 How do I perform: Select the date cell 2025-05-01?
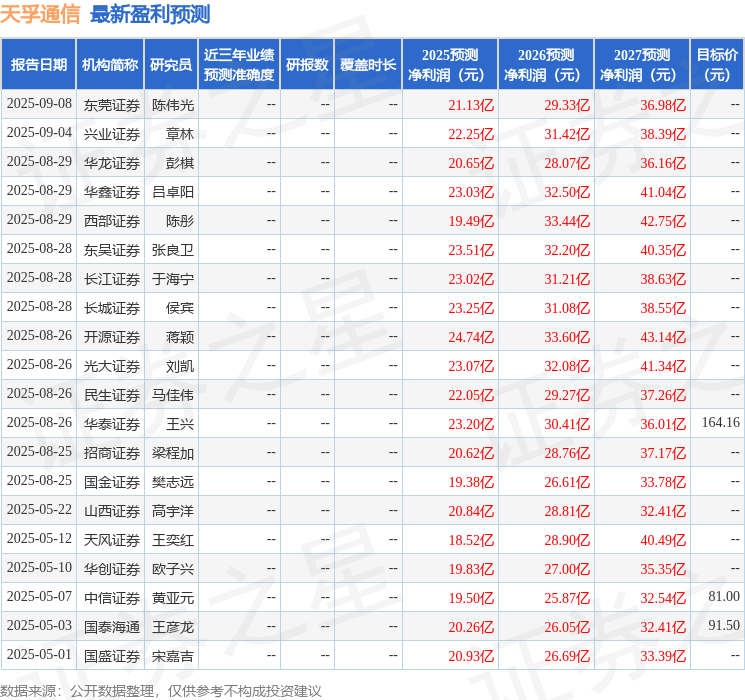point(39,655)
